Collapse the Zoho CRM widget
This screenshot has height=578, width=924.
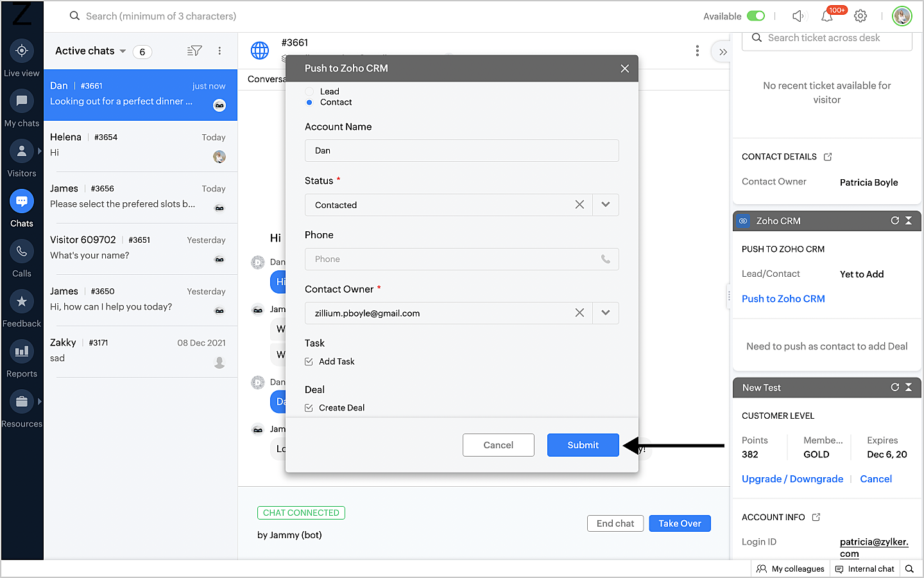click(x=909, y=220)
